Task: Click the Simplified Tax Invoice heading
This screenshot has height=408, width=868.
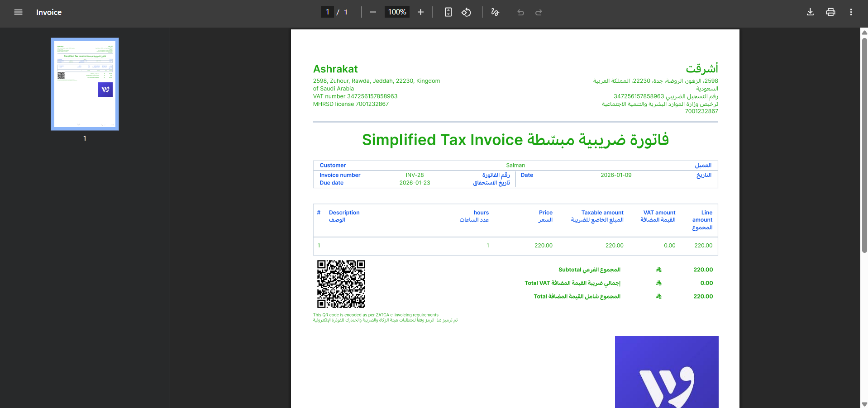Action: coord(515,140)
